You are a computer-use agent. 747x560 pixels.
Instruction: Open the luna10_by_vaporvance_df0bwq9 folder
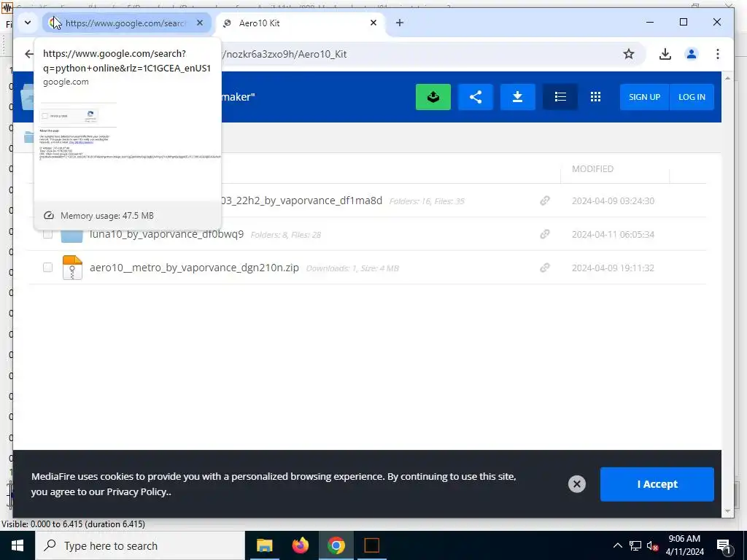[x=167, y=234]
